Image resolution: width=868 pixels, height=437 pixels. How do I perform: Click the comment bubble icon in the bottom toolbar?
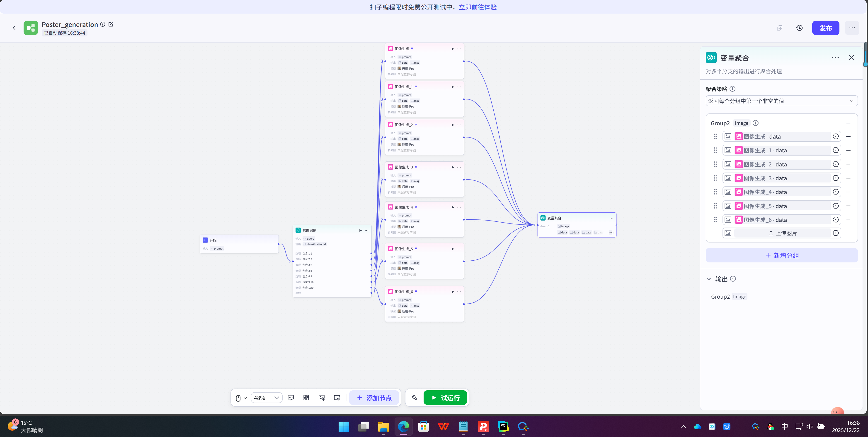click(291, 398)
